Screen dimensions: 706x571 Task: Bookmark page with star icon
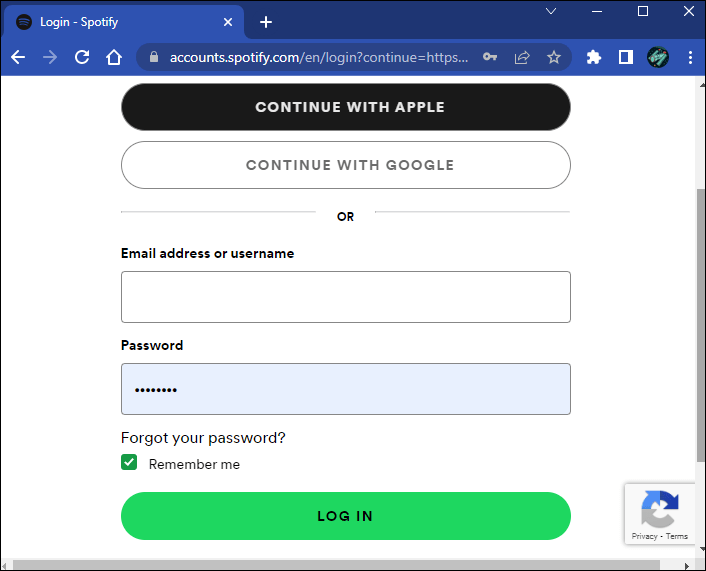coord(553,57)
